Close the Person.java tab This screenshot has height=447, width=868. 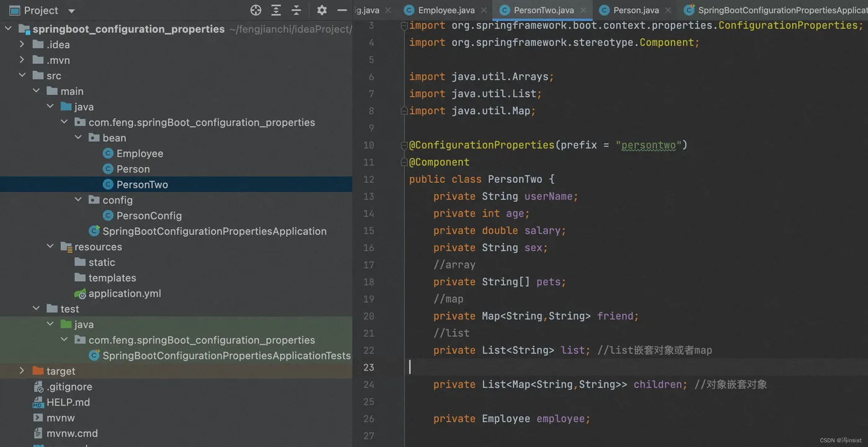pyautogui.click(x=668, y=10)
